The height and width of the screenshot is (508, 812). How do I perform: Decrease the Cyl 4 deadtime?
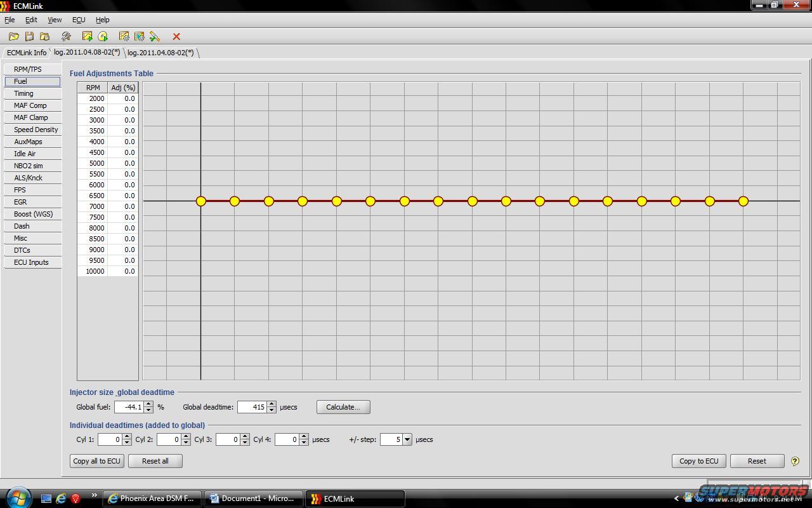click(304, 443)
